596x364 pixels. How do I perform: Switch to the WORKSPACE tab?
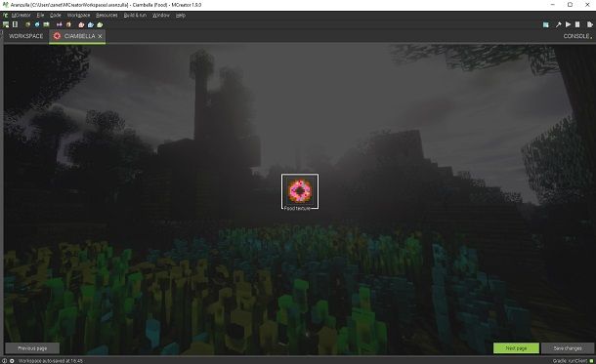25,36
